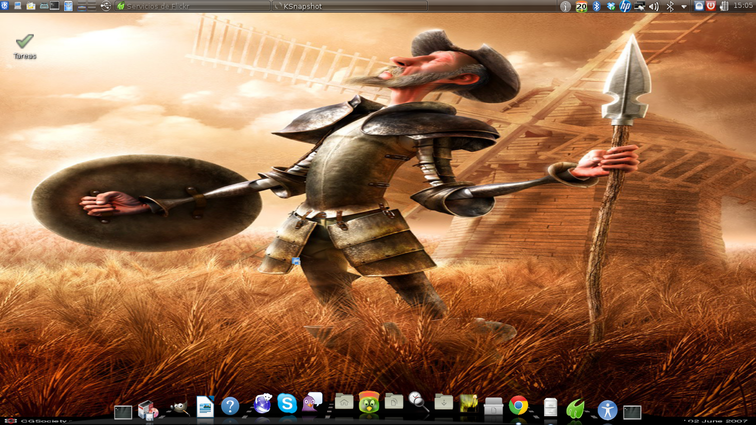Switch to the Servicios de Flickr taskbar window
The image size is (756, 425).
coord(192,6)
